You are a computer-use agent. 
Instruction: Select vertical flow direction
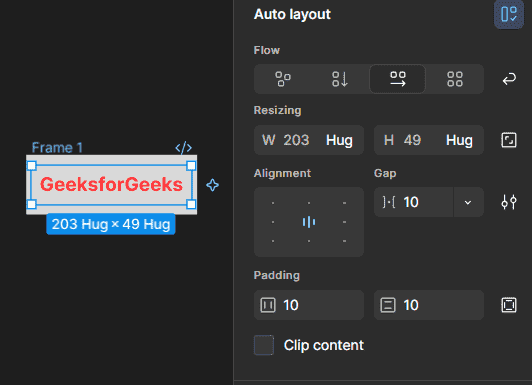pyautogui.click(x=340, y=79)
